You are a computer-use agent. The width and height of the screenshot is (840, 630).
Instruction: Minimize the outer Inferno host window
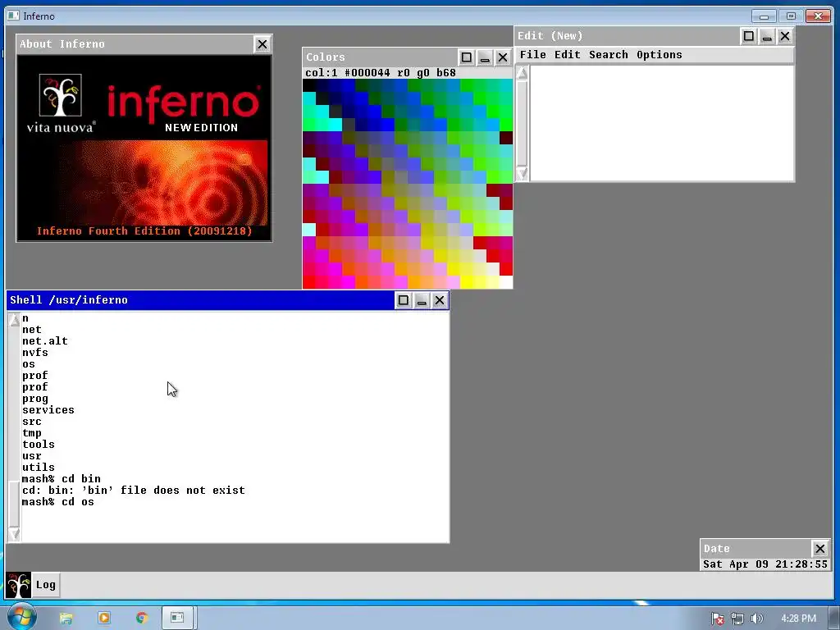[764, 16]
